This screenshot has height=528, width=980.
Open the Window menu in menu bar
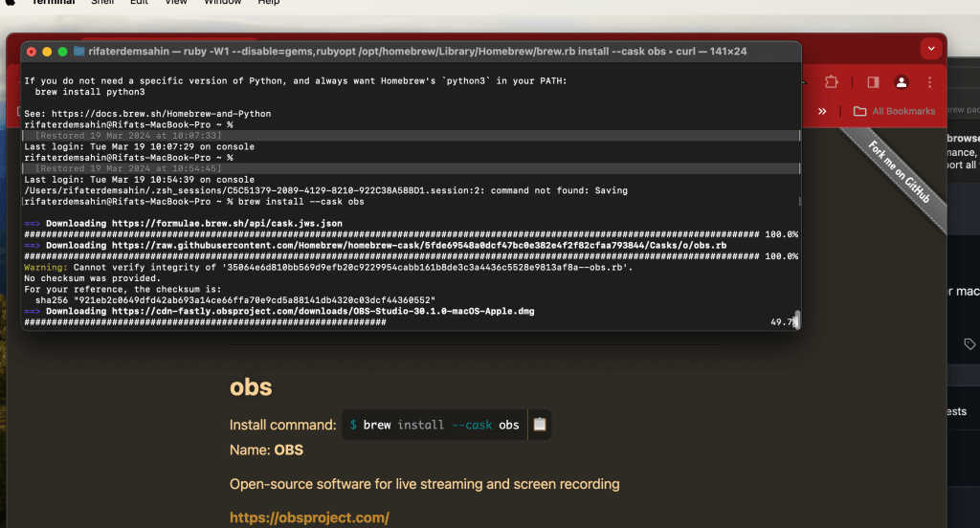[x=222, y=3]
